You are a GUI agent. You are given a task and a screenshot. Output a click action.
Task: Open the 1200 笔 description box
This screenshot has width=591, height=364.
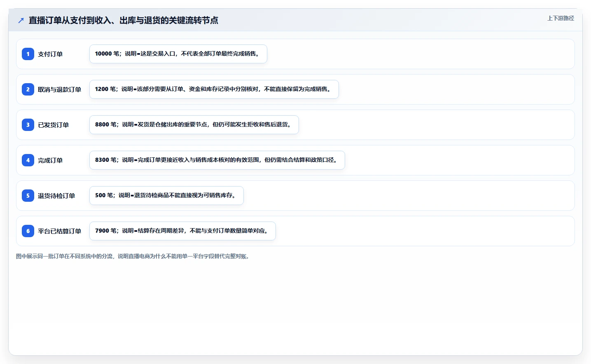pos(214,89)
